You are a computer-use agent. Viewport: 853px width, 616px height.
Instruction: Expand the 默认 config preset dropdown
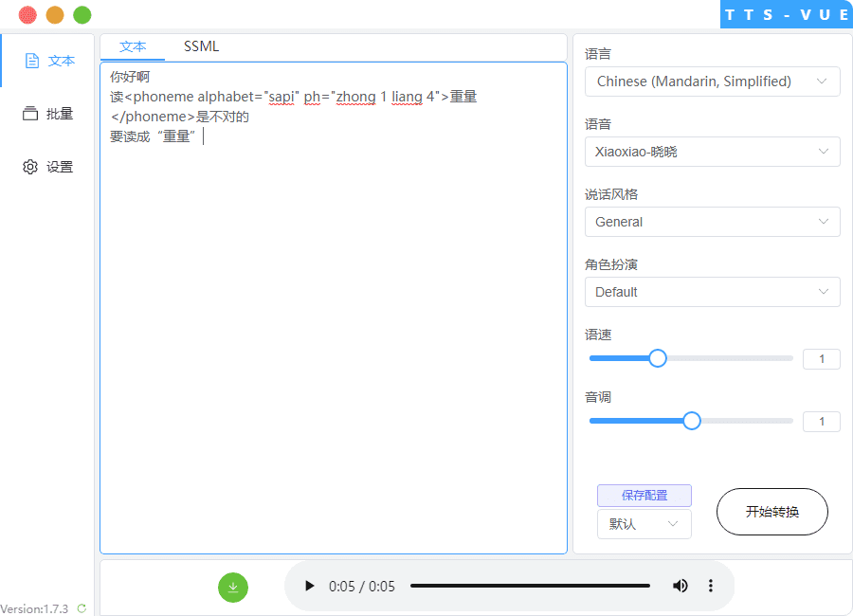pos(644,523)
